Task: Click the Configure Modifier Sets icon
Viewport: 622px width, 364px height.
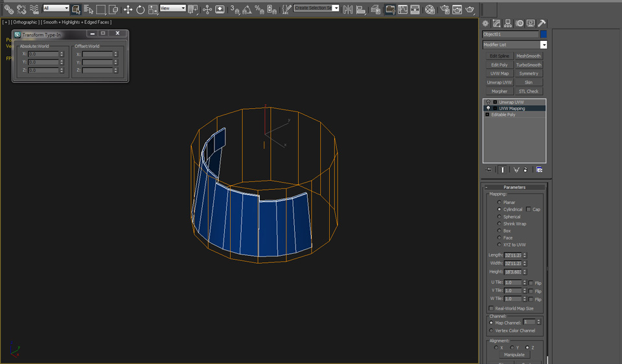Action: pyautogui.click(x=539, y=170)
